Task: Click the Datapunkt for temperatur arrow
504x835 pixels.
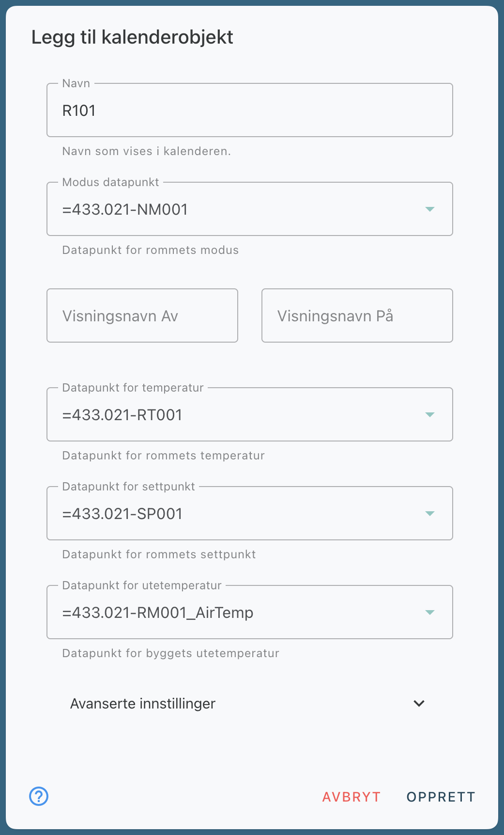Action: click(x=429, y=415)
